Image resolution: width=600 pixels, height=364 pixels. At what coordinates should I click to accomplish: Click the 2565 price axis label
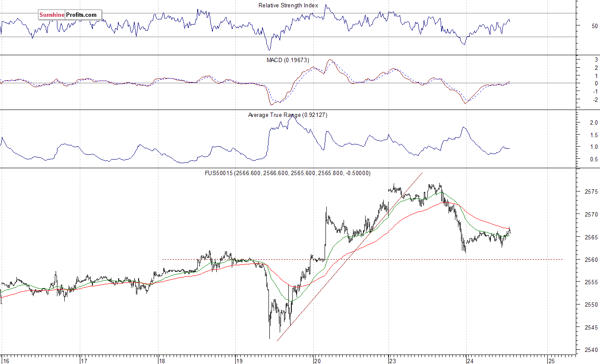click(591, 237)
